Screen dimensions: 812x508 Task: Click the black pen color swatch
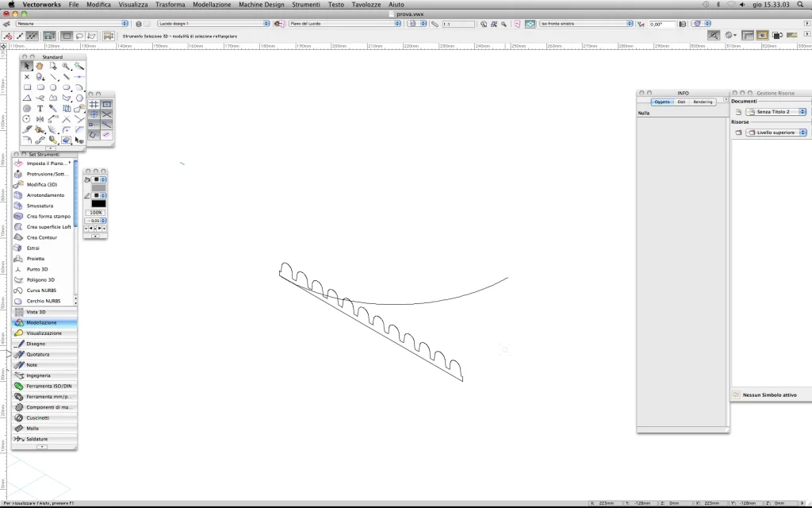tap(98, 204)
